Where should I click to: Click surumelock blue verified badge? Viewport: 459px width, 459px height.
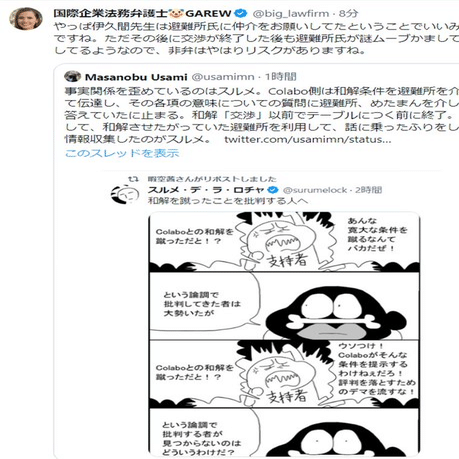coord(273,190)
